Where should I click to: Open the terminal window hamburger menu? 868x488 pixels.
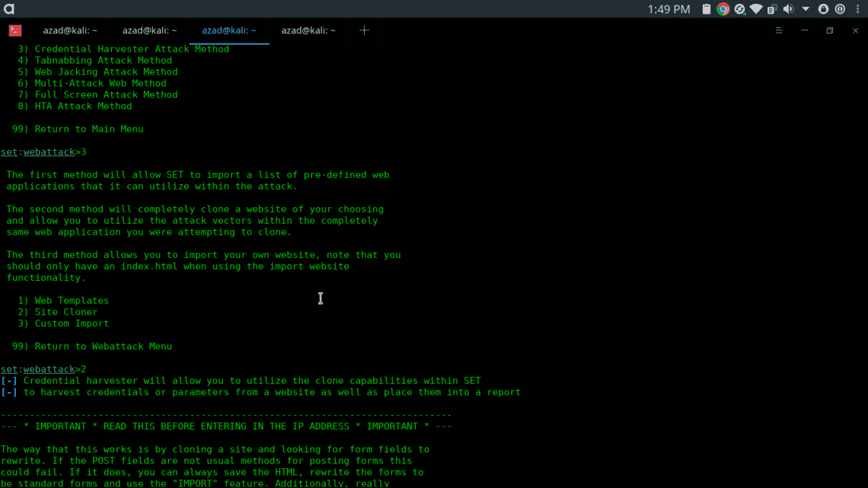pyautogui.click(x=779, y=30)
